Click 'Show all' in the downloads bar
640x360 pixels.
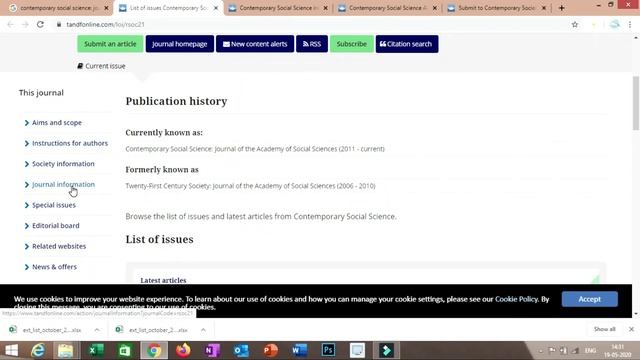[x=604, y=329]
